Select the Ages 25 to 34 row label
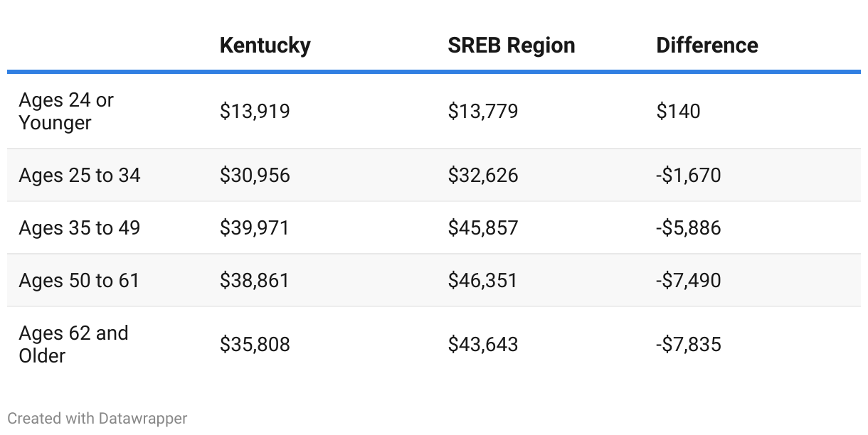This screenshot has height=435, width=868. pyautogui.click(x=80, y=175)
